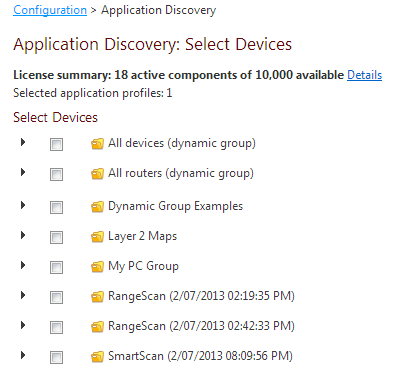Image resolution: width=394 pixels, height=384 pixels.
Task: Select the RangeScan (2/07/2013 02:42:33 PM) label
Action: coord(201,326)
